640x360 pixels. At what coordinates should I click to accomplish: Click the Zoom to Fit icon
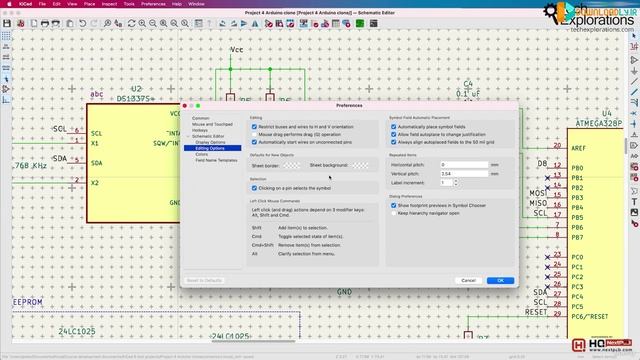point(163,24)
